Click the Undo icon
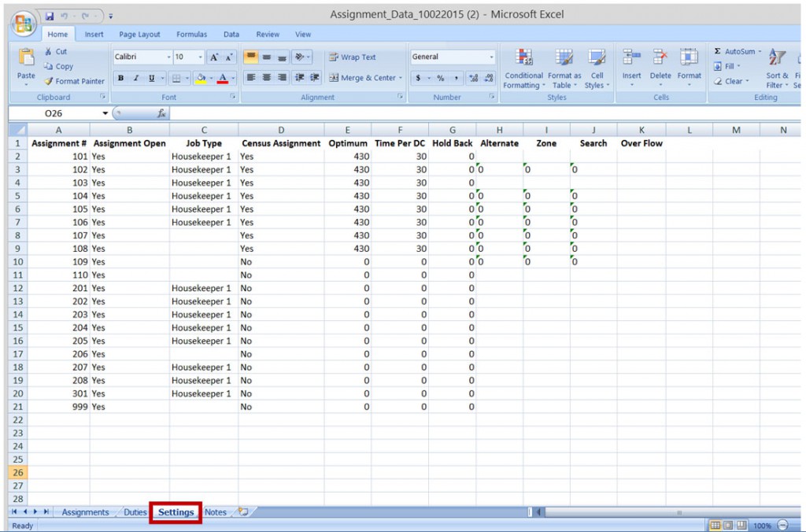The height and width of the screenshot is (532, 806). 65,17
